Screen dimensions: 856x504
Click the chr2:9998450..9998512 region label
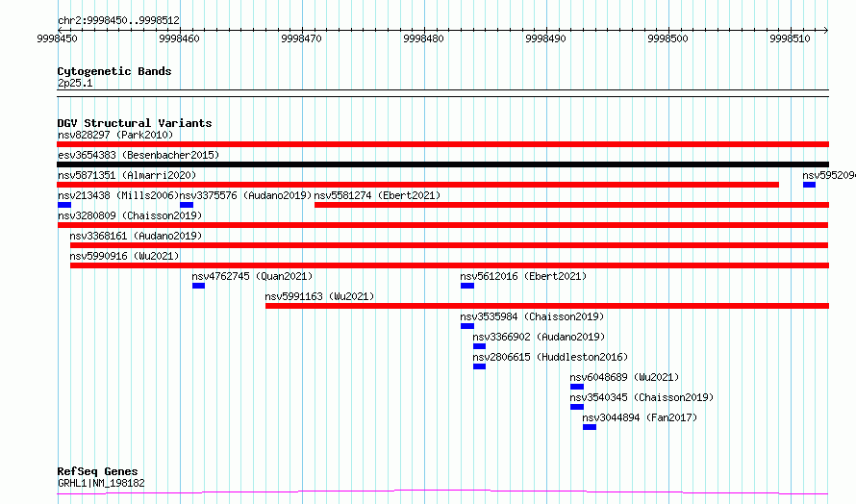click(118, 21)
